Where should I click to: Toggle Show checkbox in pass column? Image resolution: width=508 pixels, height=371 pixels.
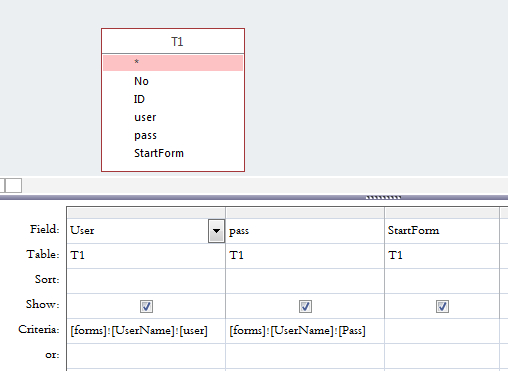click(x=305, y=306)
